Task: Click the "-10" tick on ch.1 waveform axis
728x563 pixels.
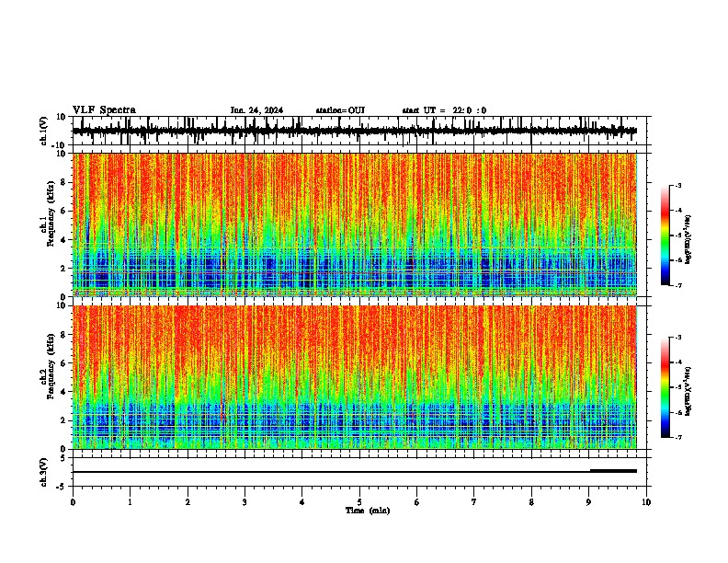Action: (x=60, y=145)
